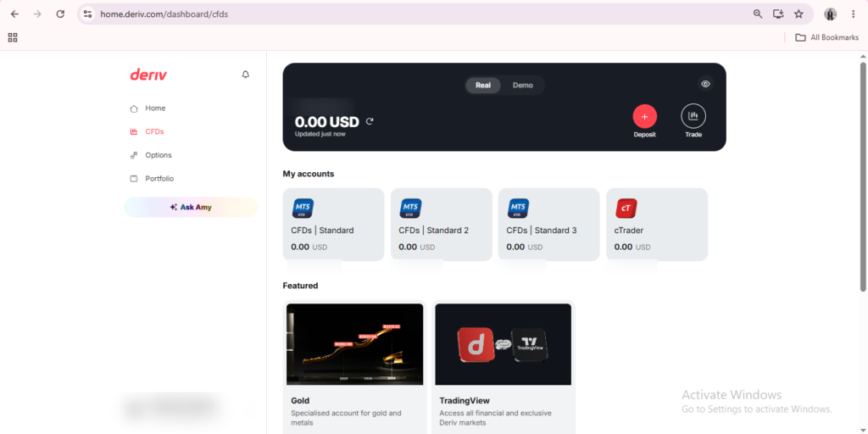Screen dimensions: 868x434
Task: Click the zoom magnifier icon in address bar
Action: tap(758, 14)
